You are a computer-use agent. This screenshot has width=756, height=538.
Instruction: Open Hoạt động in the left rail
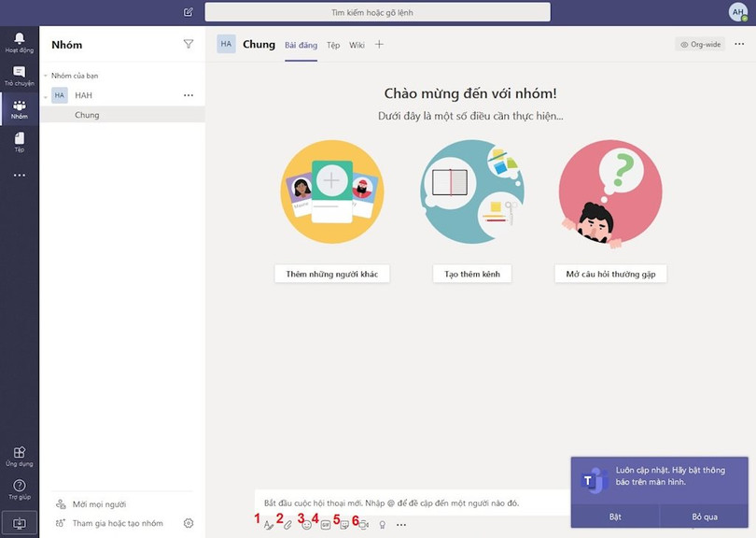tap(19, 42)
